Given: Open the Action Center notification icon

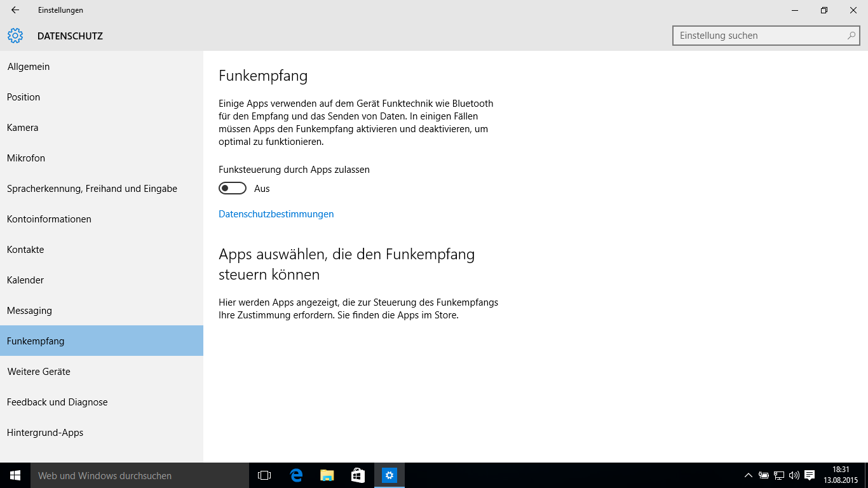Looking at the screenshot, I should (810, 475).
